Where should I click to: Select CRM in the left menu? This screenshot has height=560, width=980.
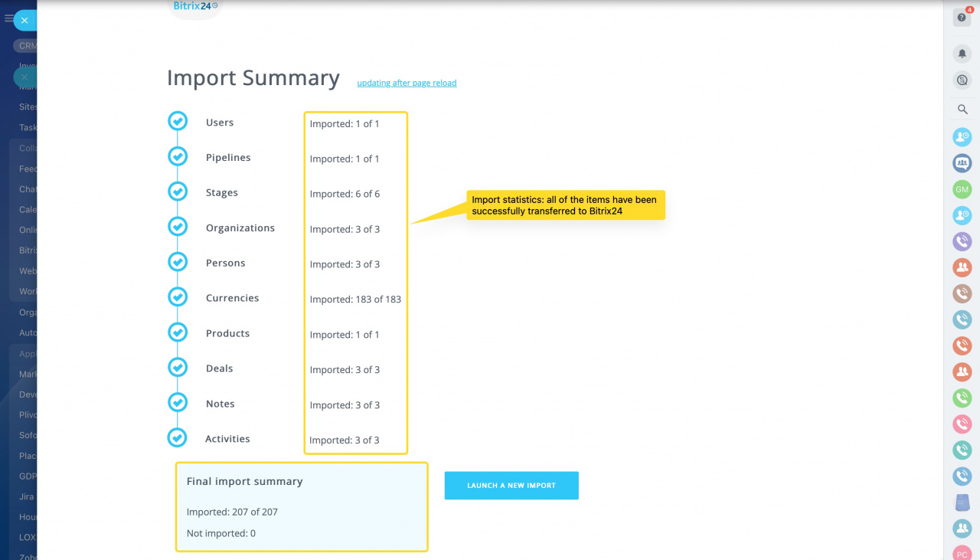(x=26, y=46)
